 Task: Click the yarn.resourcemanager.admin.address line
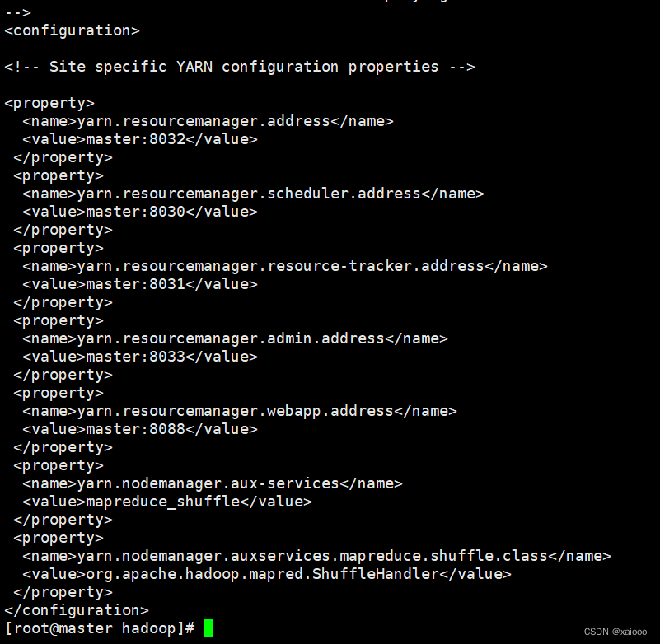pyautogui.click(x=236, y=338)
